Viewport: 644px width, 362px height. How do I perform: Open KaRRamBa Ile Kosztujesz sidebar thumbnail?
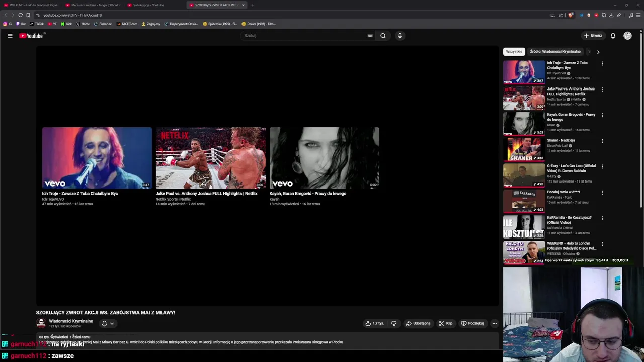click(x=524, y=227)
